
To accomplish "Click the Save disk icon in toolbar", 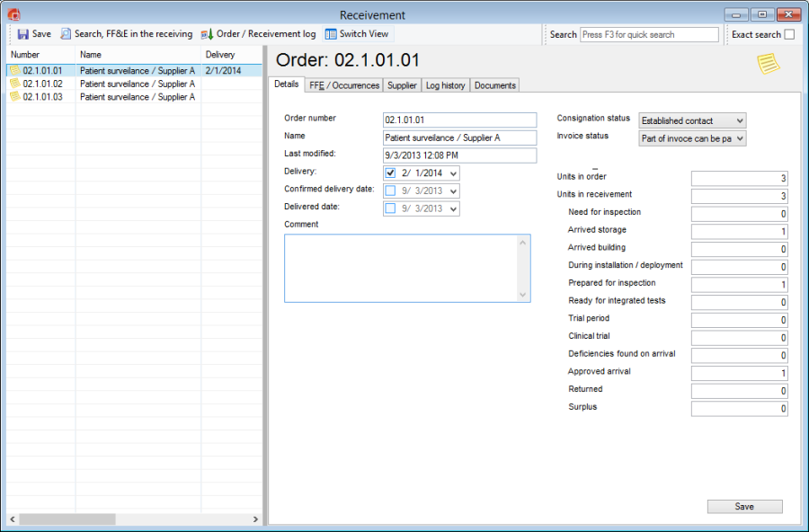I will coord(22,34).
